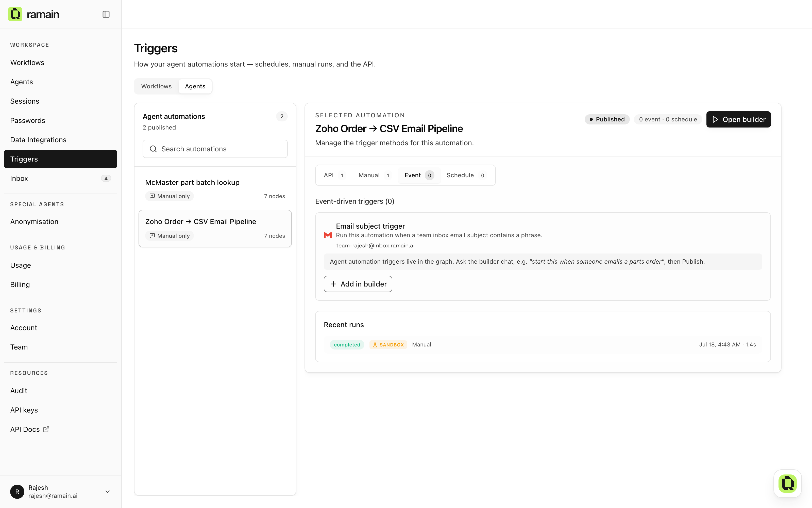Image resolution: width=812 pixels, height=508 pixels.
Task: Click the SANDBOX flask icon
Action: (x=375, y=345)
